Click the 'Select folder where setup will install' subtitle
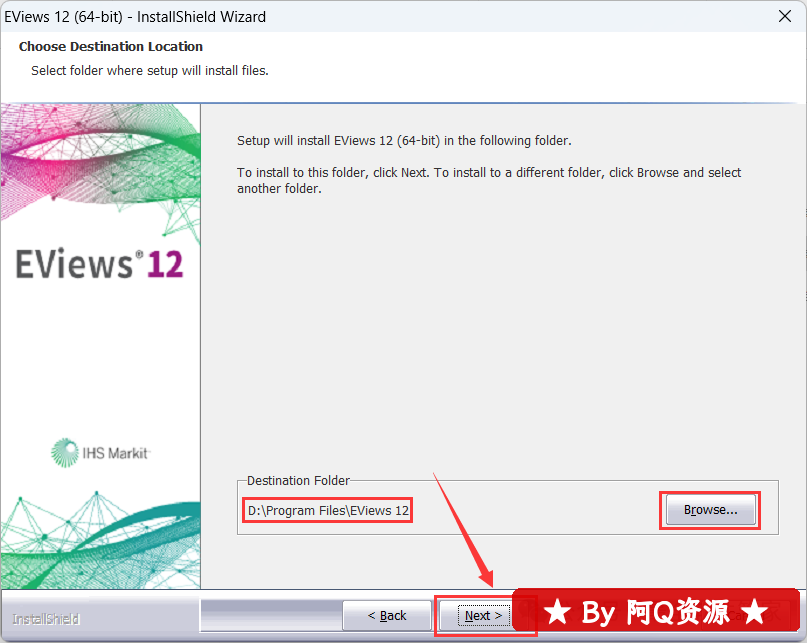807x643 pixels. coord(149,71)
